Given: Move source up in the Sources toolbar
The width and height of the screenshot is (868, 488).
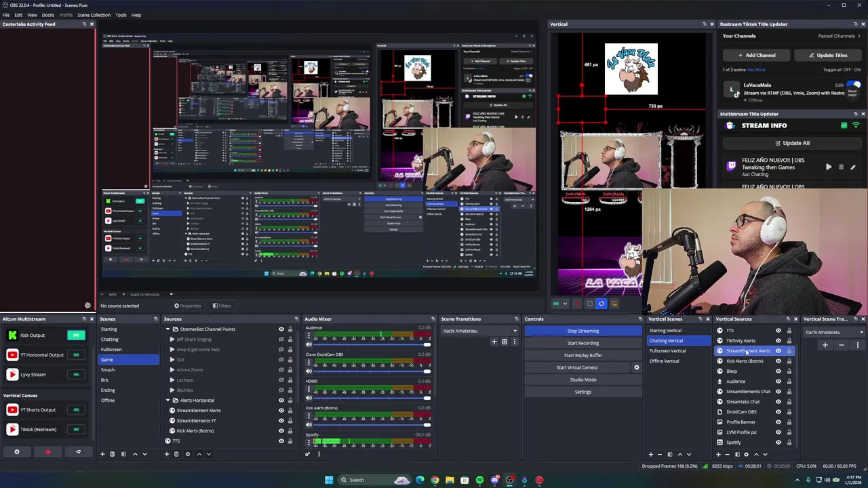Looking at the screenshot, I should (199, 454).
